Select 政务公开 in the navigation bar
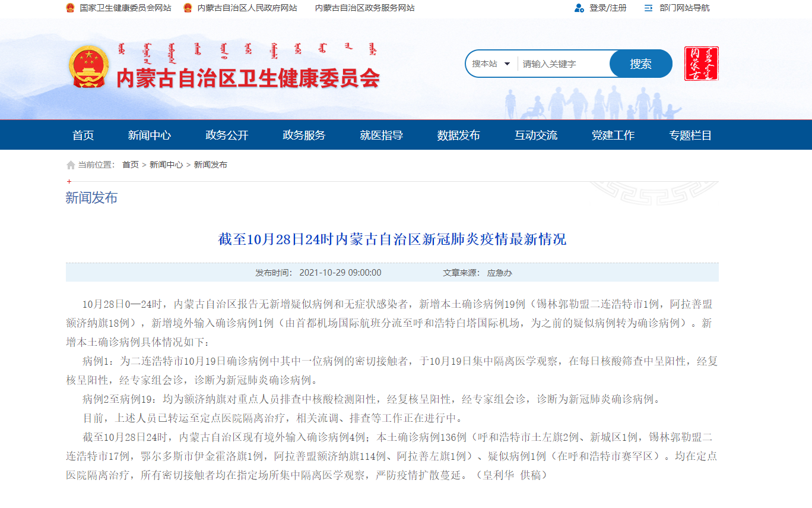 [227, 135]
